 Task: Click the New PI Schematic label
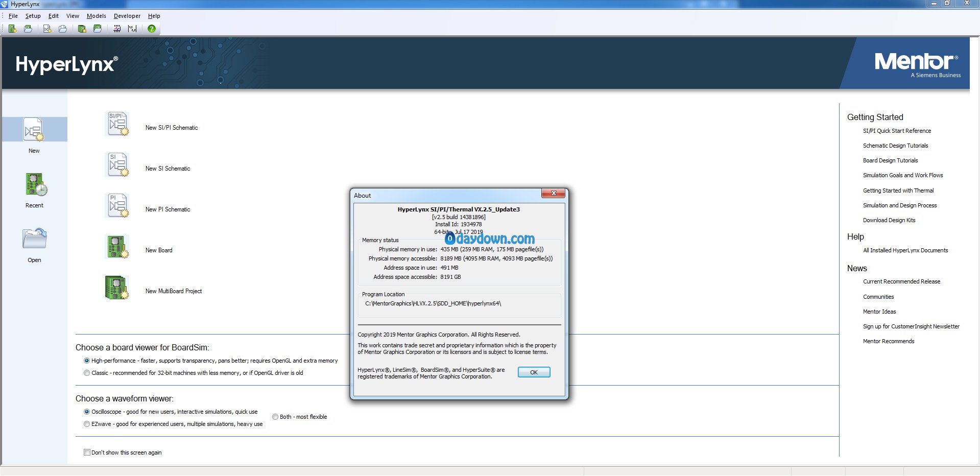(x=168, y=209)
